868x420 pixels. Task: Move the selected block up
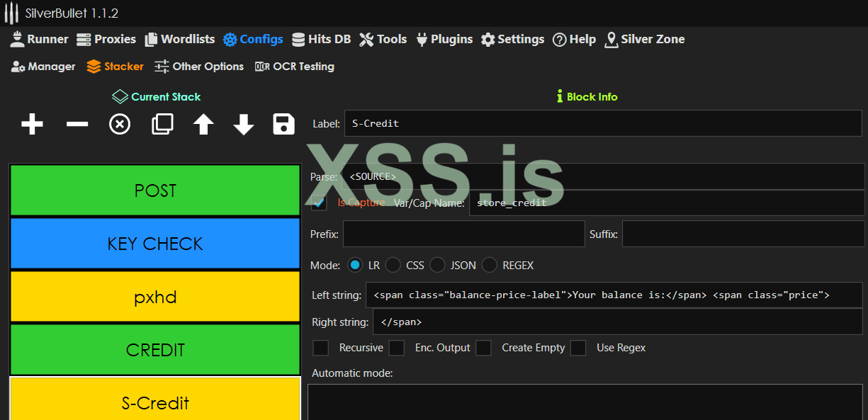[x=203, y=125]
